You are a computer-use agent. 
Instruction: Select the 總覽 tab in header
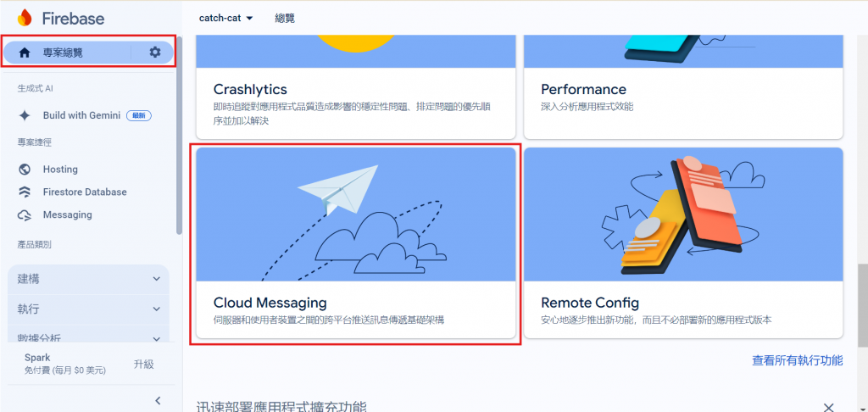285,19
